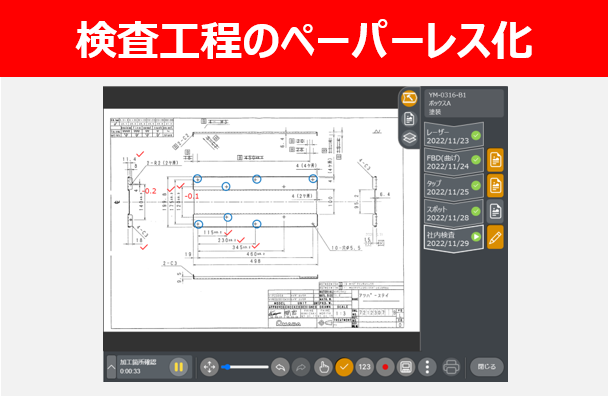Open the layers stack panel
Screen dimensions: 608x396
click(409, 138)
